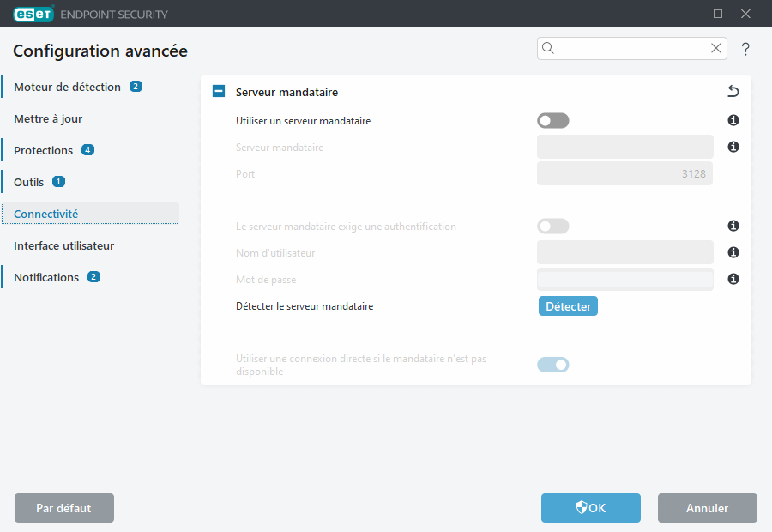Disable 'Utiliser une connexion directe si le mandataire' option
Viewport: 772px width, 532px height.
click(552, 364)
